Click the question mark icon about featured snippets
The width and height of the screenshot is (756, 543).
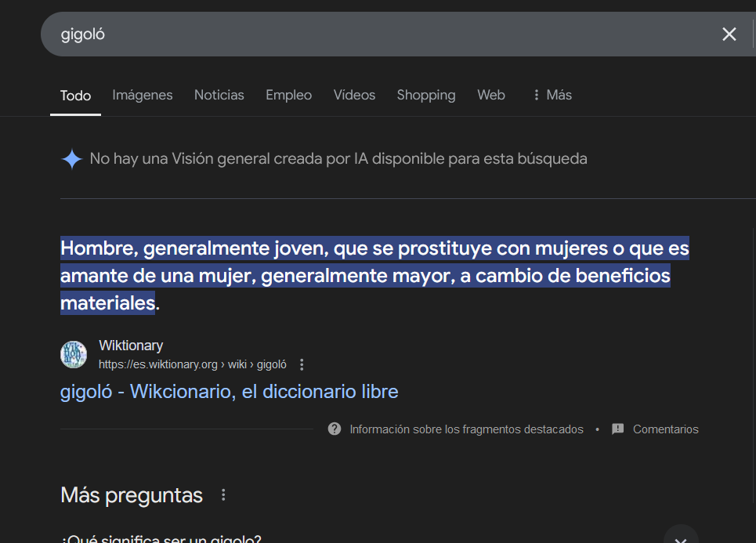point(335,429)
